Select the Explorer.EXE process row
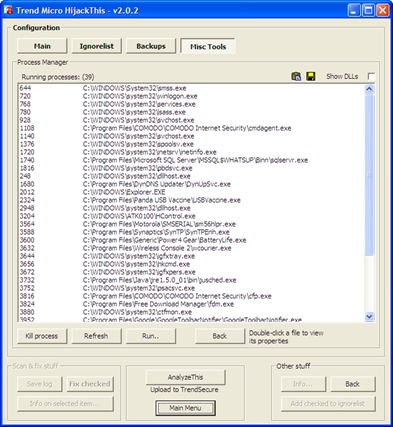Image resolution: width=393 pixels, height=427 pixels. [x=192, y=192]
